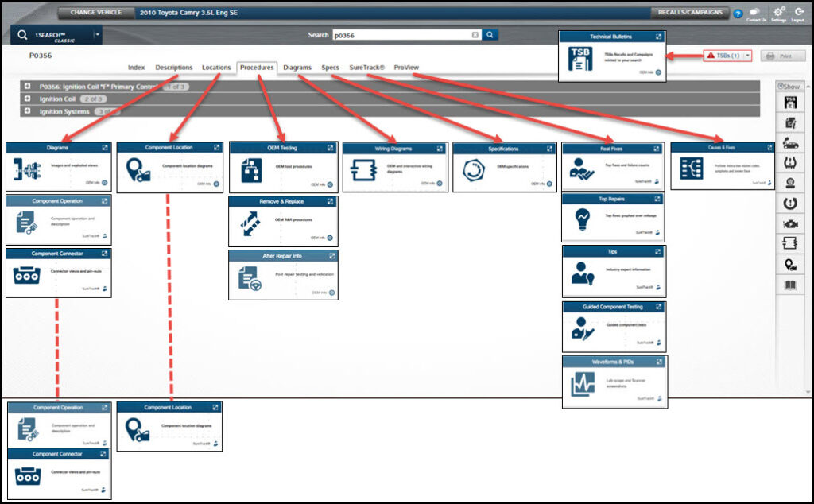Click the Change Vehicle button

[97, 13]
